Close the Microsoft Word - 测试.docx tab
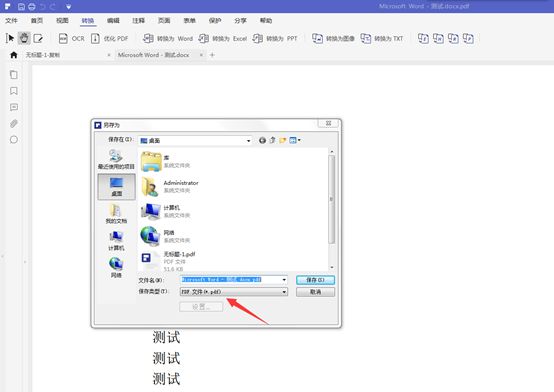554x392 pixels. coord(201,55)
